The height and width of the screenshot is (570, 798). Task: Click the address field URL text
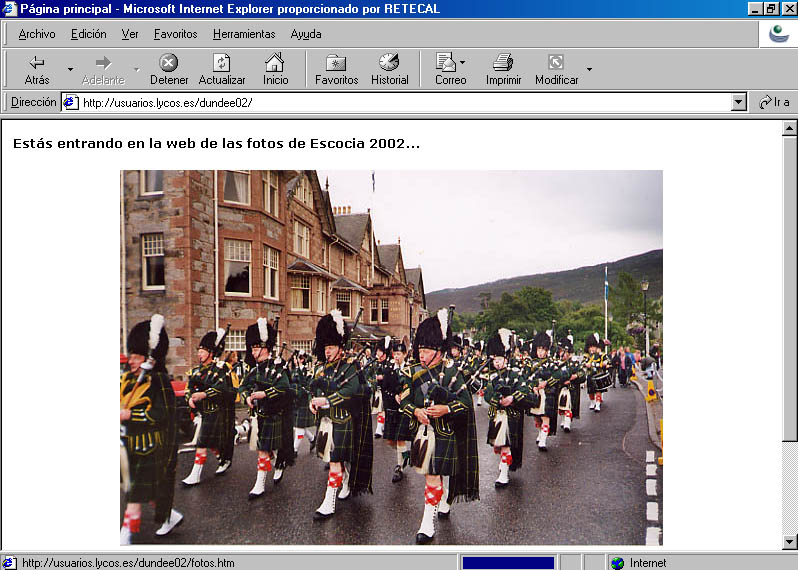coord(167,103)
